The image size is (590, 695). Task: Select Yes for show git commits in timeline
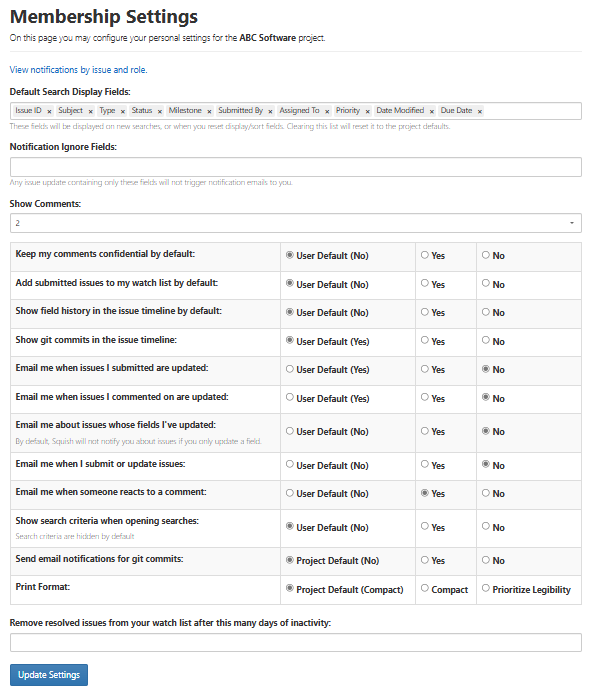(425, 340)
